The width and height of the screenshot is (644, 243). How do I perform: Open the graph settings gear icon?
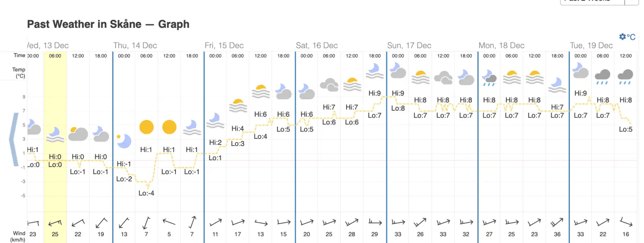(x=622, y=37)
